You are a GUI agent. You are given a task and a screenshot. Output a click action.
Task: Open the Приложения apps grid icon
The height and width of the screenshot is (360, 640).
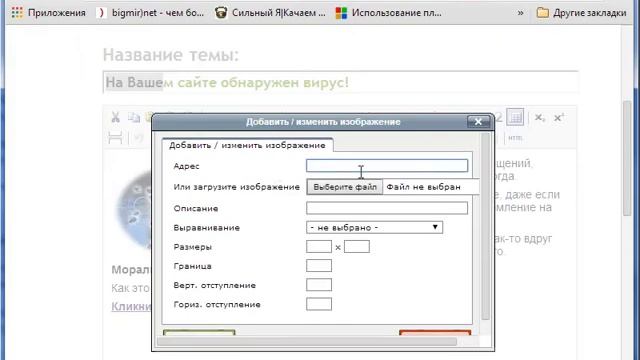(17, 13)
